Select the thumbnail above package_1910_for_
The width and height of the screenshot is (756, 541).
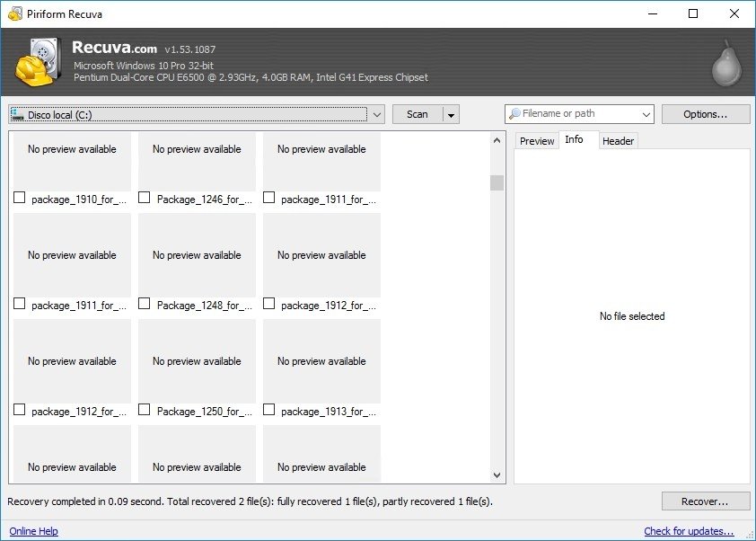click(x=72, y=162)
